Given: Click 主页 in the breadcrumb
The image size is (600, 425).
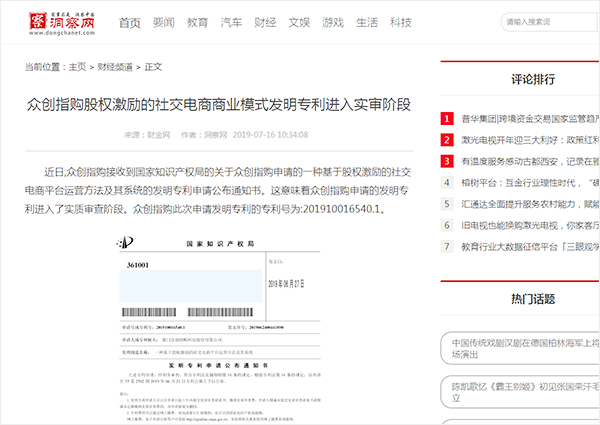Looking at the screenshot, I should [x=77, y=67].
